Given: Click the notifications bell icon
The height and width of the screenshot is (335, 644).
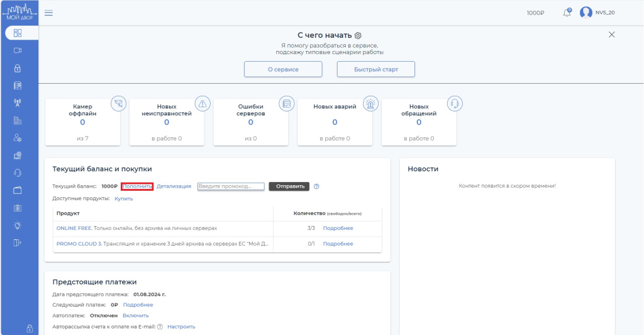Looking at the screenshot, I should [x=567, y=13].
